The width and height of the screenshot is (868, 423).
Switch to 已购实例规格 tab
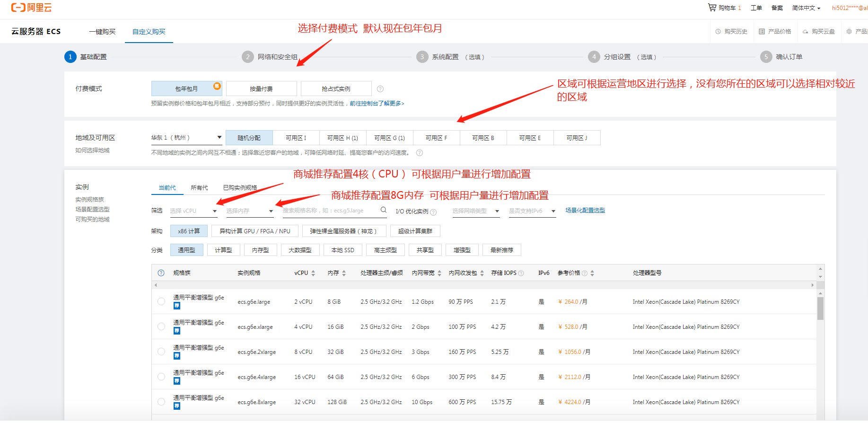240,188
